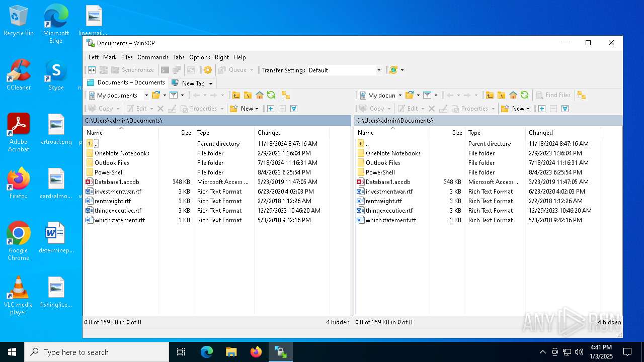
Task: Open the Mark menu
Action: (110, 57)
